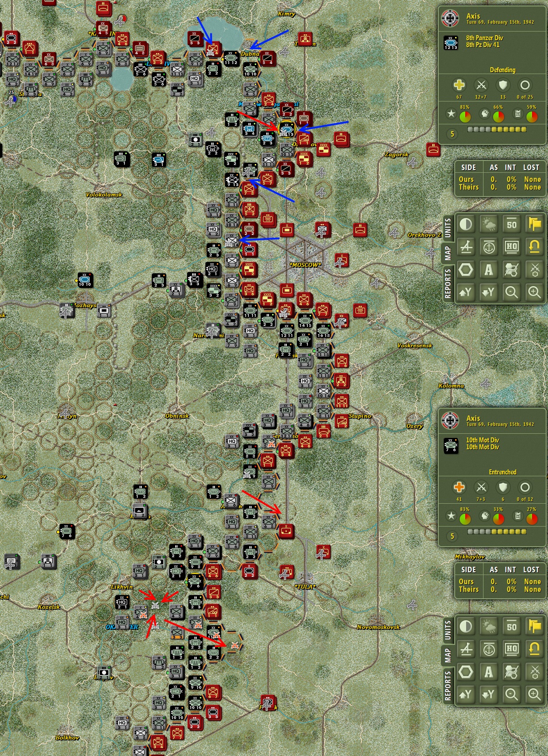Click the *MOSCOW* city label on the map
The height and width of the screenshot is (756, 548).
click(305, 265)
